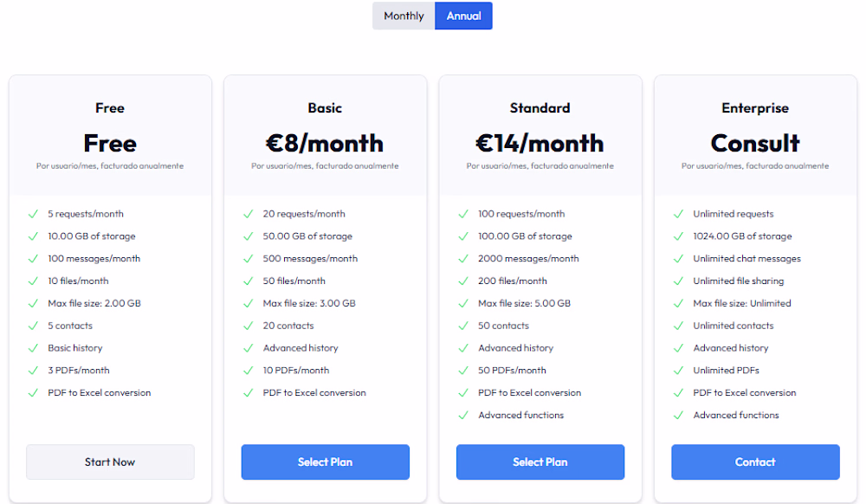Select the Annual billing option
Image resolution: width=866 pixels, height=504 pixels.
click(463, 16)
